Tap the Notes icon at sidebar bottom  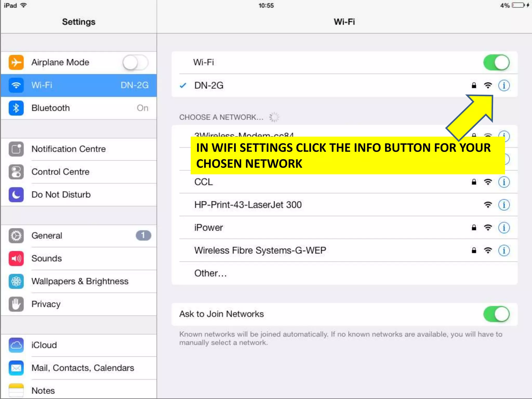coord(16,391)
